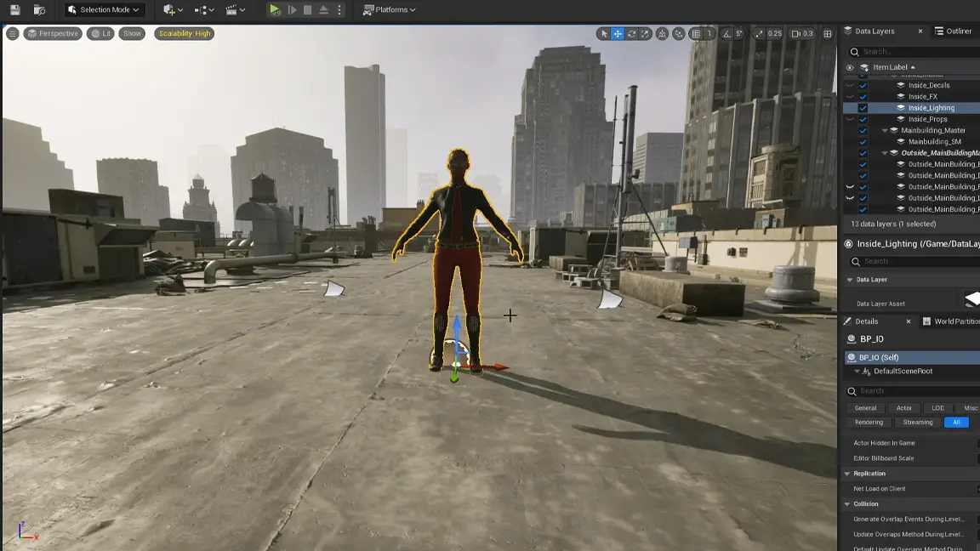Toggle grid snapping icon in viewport
The width and height of the screenshot is (980, 551).
696,34
